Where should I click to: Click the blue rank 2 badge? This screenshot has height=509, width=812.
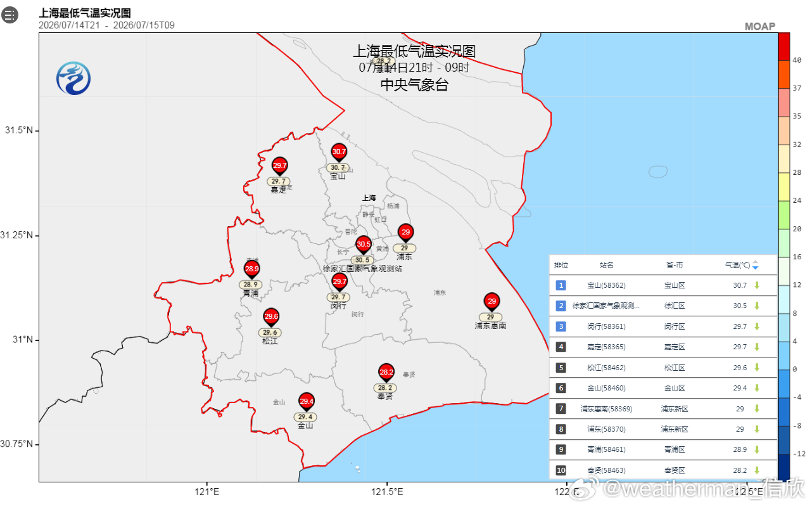tap(561, 306)
